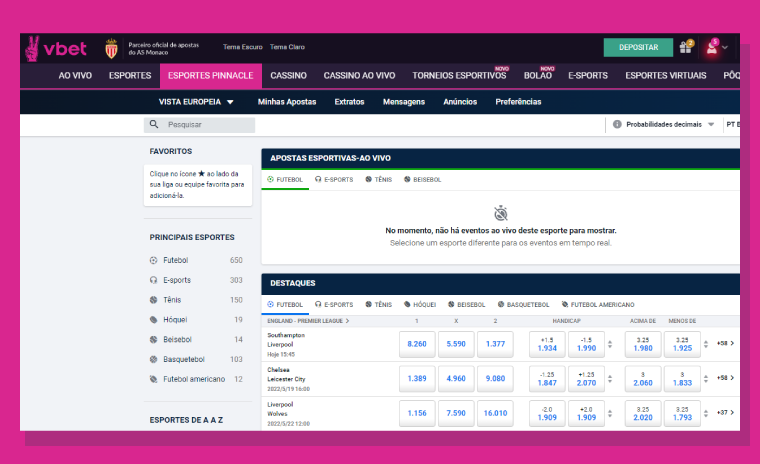Open Bolão menu item

tap(538, 76)
